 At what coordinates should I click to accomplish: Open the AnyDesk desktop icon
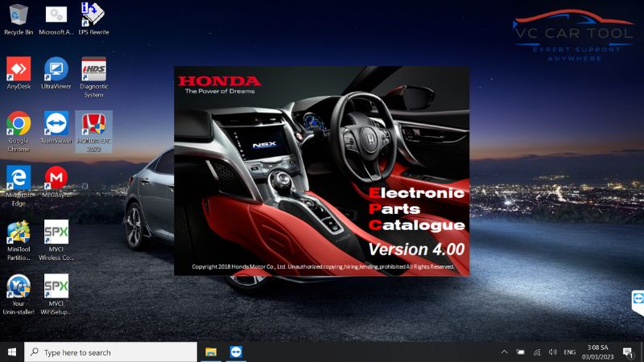click(x=19, y=71)
